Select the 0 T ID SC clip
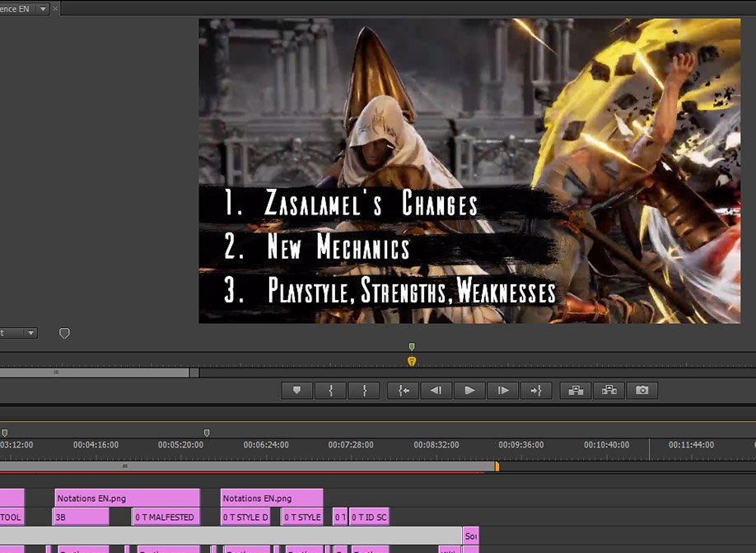This screenshot has width=756, height=553. point(369,517)
